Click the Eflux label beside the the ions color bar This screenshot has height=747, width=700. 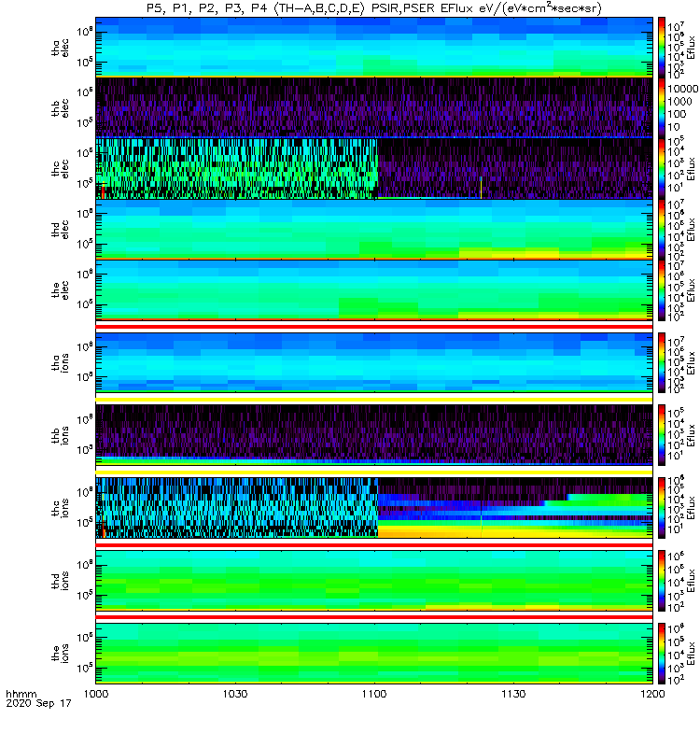(692, 653)
